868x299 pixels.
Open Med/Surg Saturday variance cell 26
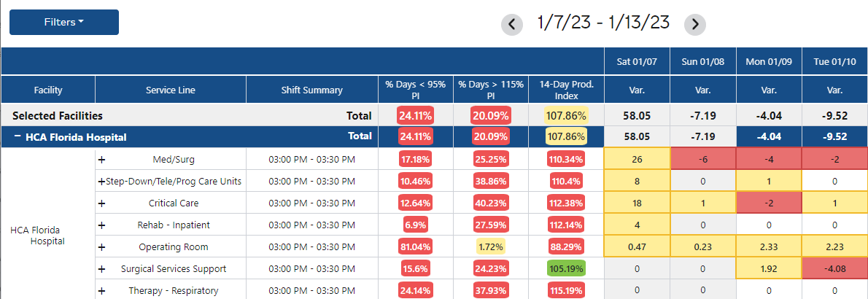pyautogui.click(x=637, y=159)
